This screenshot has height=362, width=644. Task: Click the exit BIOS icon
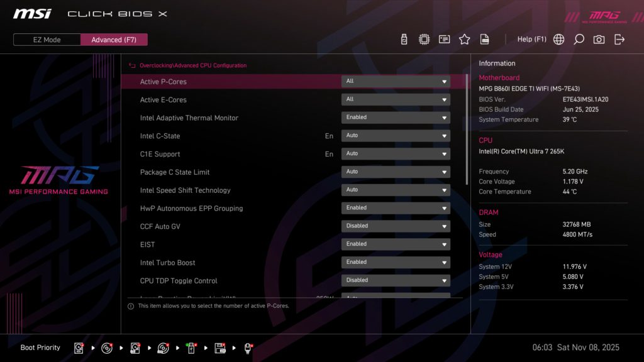(x=619, y=38)
